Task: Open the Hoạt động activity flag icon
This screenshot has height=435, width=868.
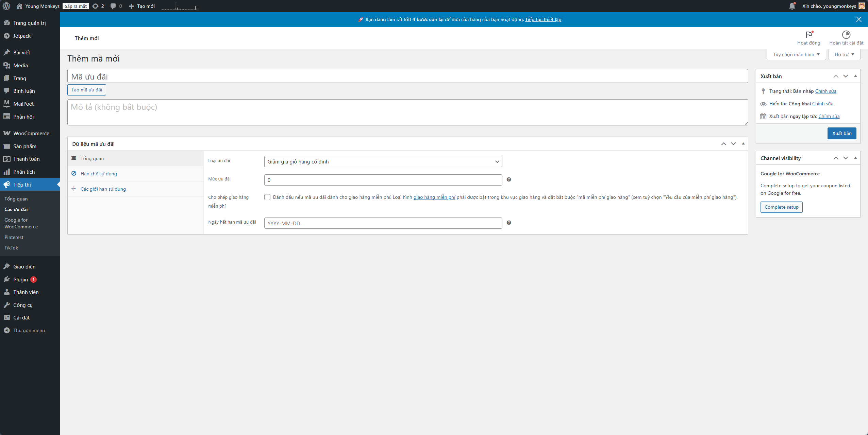Action: tap(808, 35)
